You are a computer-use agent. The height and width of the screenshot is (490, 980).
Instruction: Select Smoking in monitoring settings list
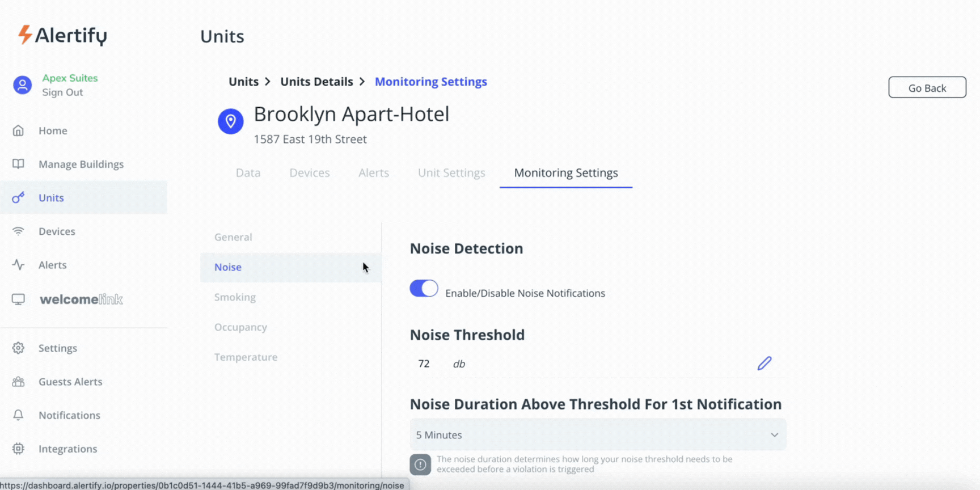tap(235, 297)
